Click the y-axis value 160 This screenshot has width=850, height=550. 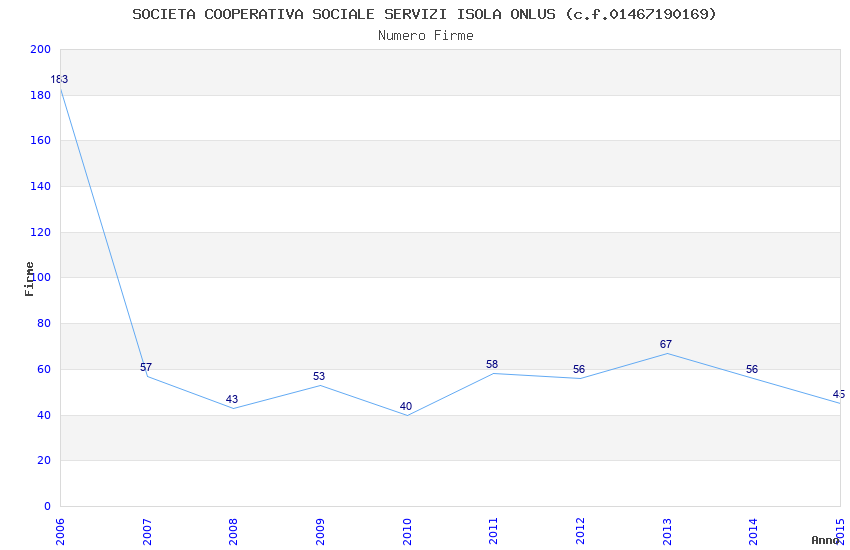[x=41, y=140]
